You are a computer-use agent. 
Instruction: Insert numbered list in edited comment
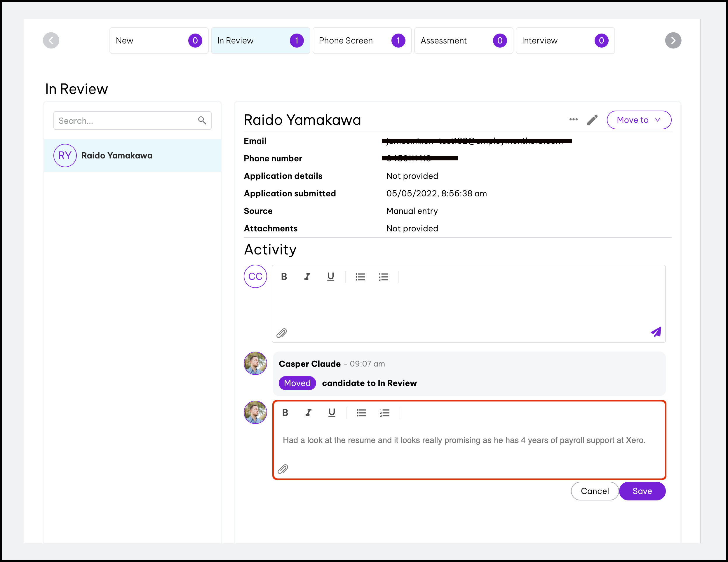[x=385, y=413]
